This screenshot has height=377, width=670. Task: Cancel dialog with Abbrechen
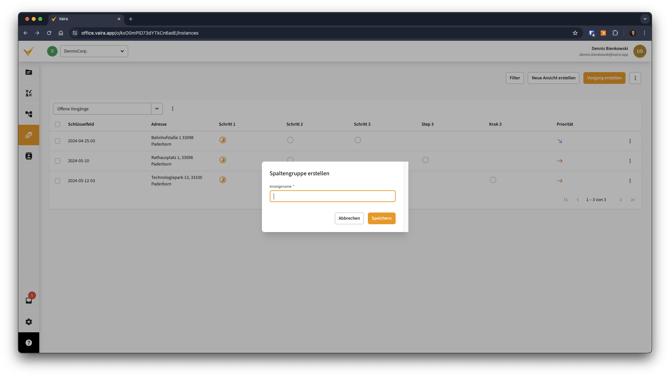(x=349, y=218)
